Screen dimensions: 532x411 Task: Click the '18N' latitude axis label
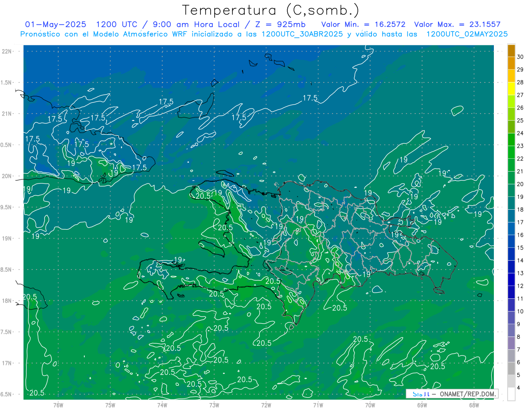pyautogui.click(x=7, y=301)
